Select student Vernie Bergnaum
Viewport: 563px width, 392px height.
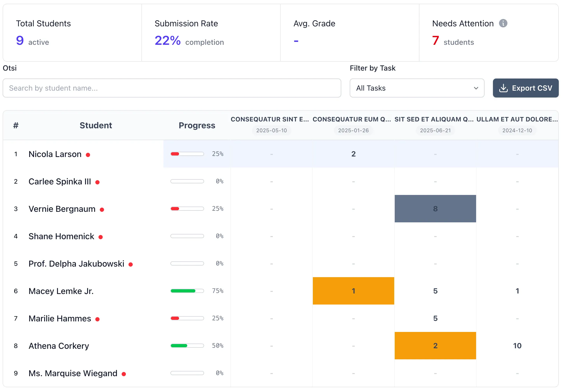pos(62,209)
